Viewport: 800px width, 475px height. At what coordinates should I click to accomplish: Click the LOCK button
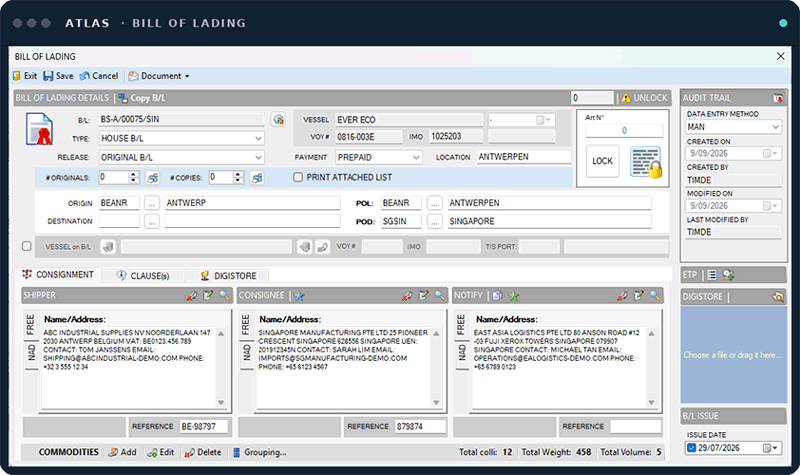(x=603, y=161)
